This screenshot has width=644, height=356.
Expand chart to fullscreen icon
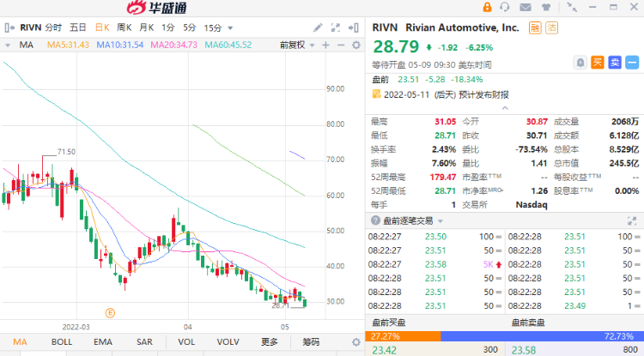[x=336, y=27]
